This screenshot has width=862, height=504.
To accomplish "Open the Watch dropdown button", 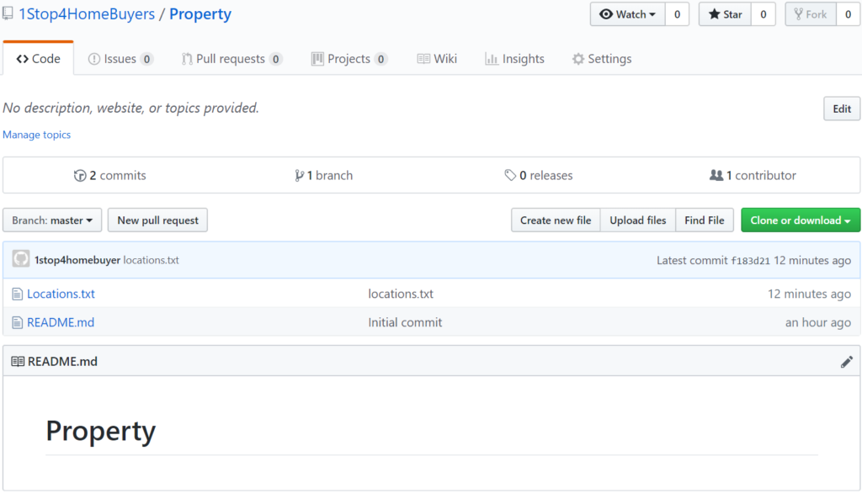I will click(628, 14).
